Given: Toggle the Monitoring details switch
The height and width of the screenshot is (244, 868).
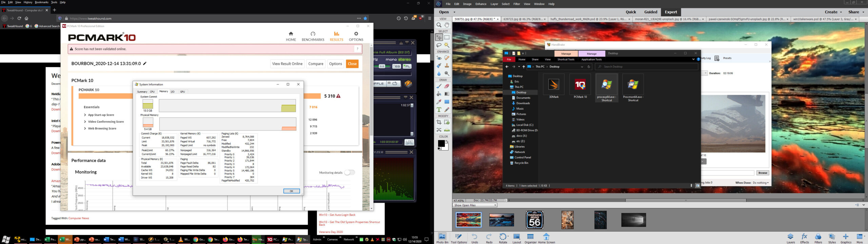Looking at the screenshot, I should point(349,172).
